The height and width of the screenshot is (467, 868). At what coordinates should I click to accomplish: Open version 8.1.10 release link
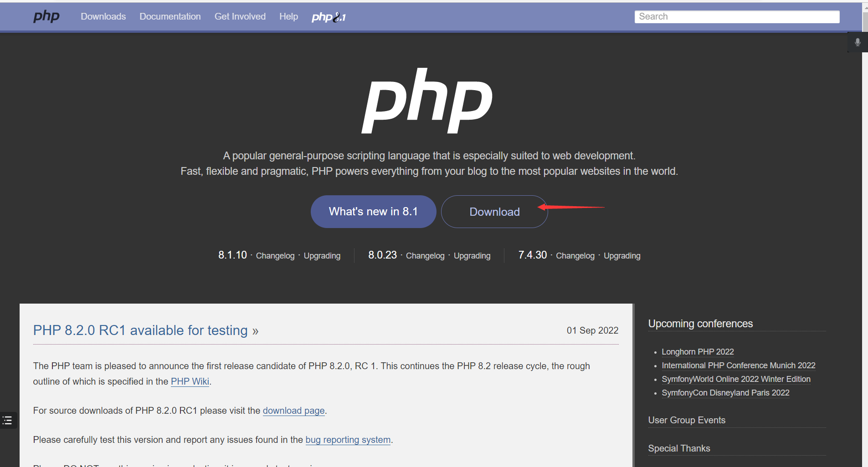coord(232,255)
